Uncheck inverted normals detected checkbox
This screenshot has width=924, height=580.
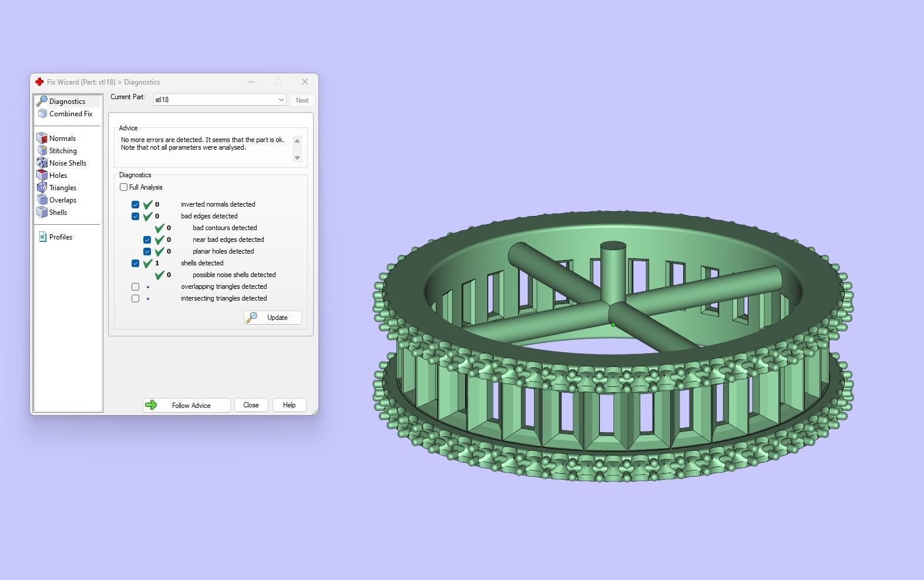135,204
